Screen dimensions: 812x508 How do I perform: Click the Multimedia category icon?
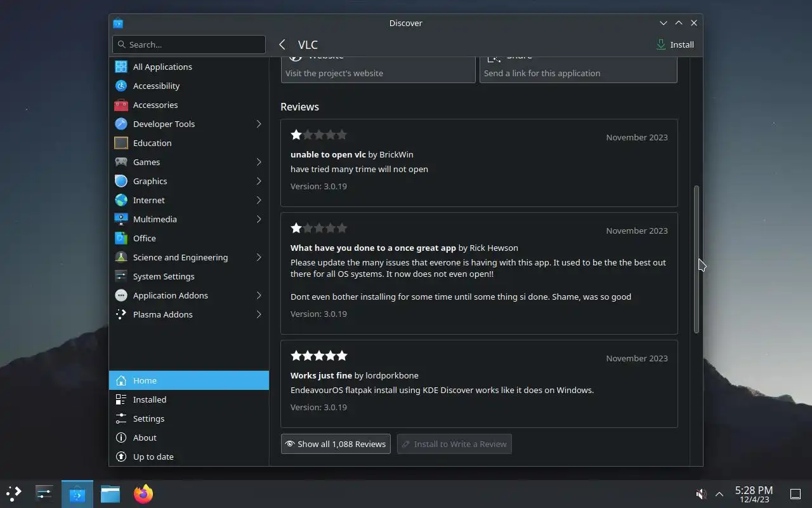tap(121, 219)
